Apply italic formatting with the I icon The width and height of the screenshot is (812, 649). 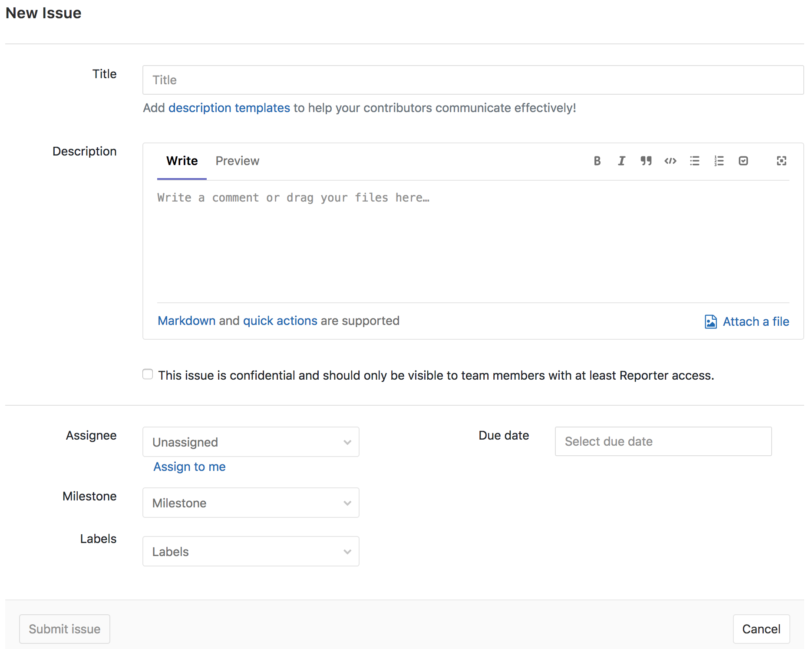621,161
